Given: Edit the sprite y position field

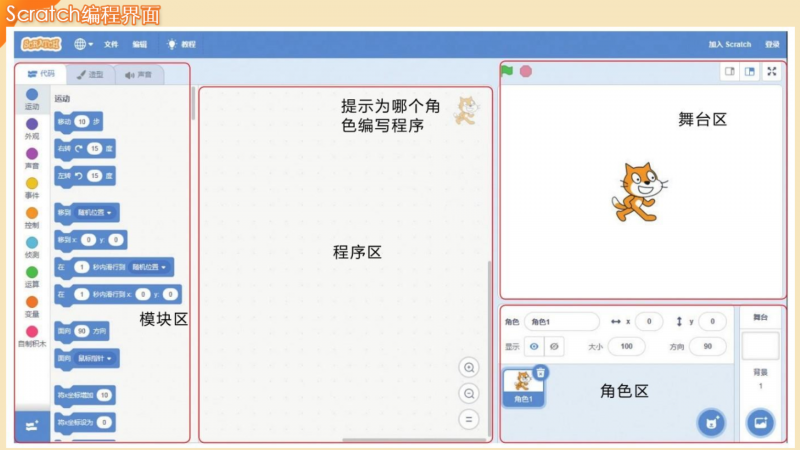Looking at the screenshot, I should [x=712, y=321].
